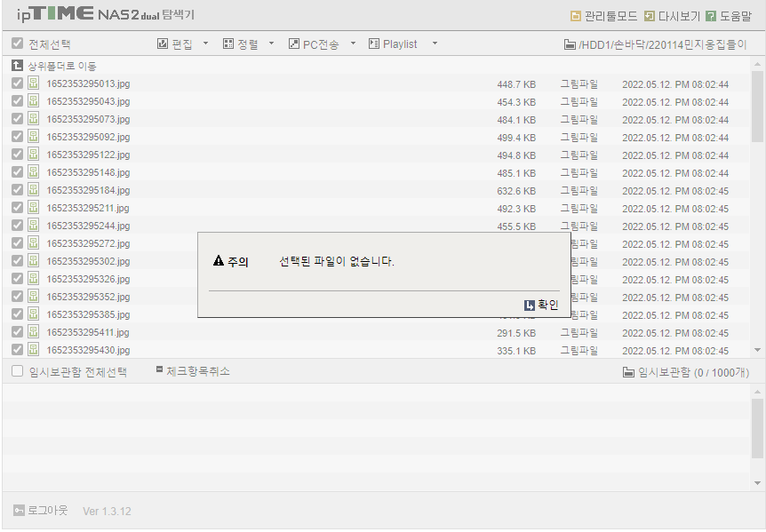766x532 pixels.
Task: Click the 임시보관함 folder icon
Action: [x=629, y=372]
